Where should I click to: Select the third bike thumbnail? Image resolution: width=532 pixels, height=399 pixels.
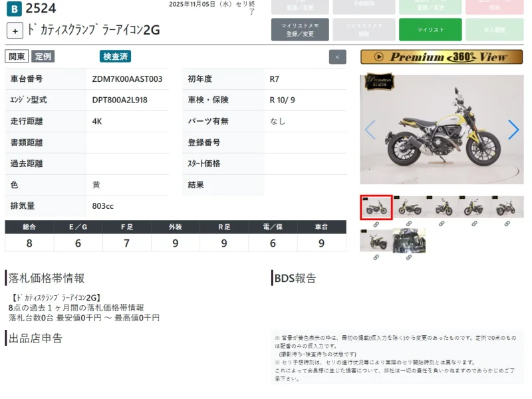[442, 207]
